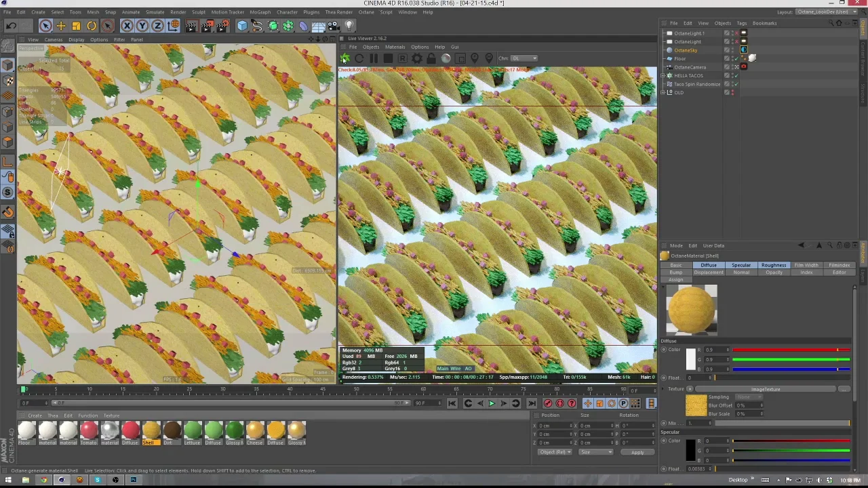
Task: Open the Object (Rel) coordinate dropdown
Action: pos(556,452)
